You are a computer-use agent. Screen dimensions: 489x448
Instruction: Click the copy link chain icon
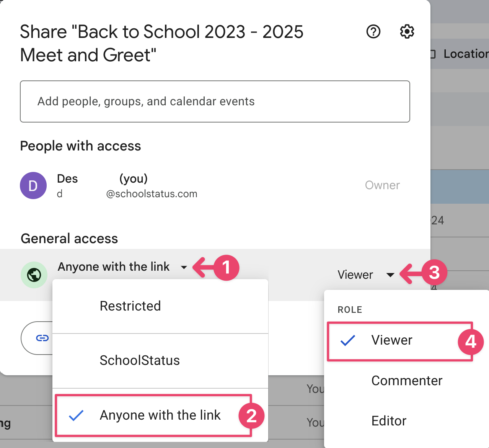pyautogui.click(x=42, y=338)
